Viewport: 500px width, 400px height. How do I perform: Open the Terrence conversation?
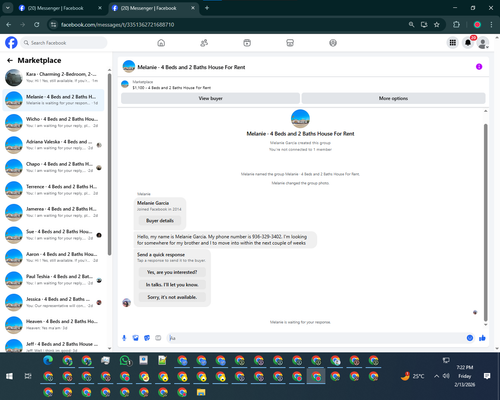[53, 190]
